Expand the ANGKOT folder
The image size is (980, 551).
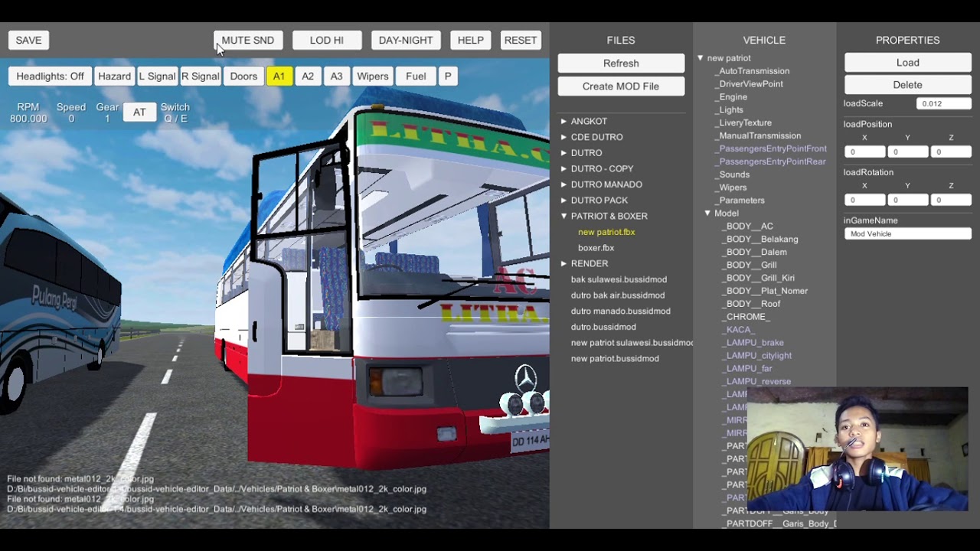point(563,121)
